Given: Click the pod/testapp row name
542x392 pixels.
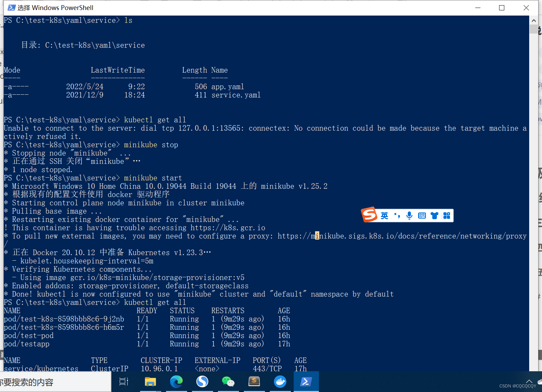Looking at the screenshot, I should (27, 344).
